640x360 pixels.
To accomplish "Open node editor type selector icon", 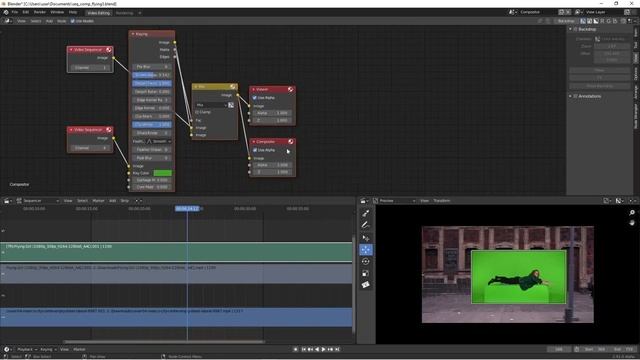I will click(x=8, y=21).
